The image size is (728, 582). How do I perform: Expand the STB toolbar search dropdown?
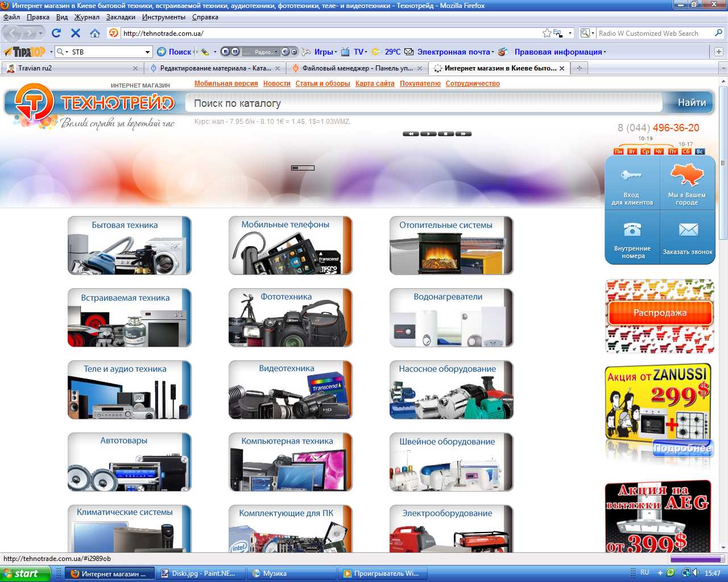[147, 52]
